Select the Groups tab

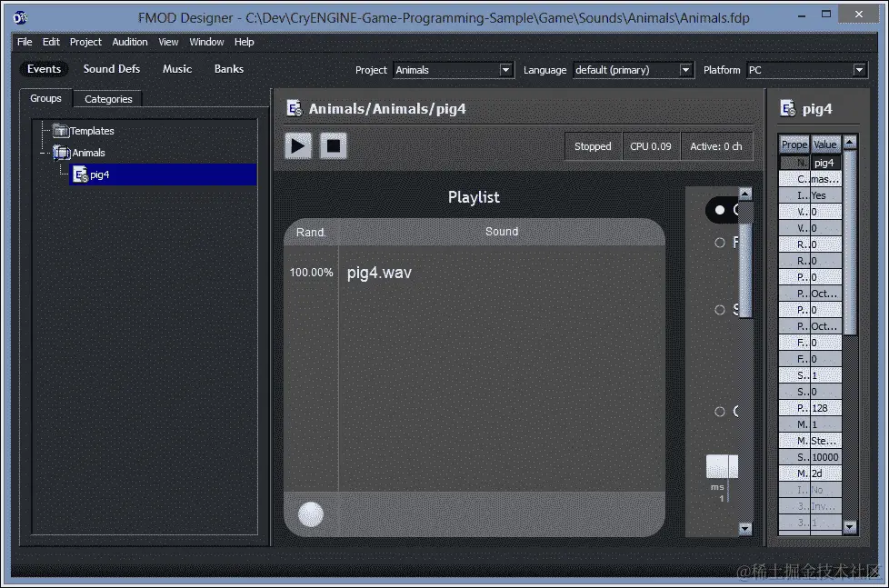pos(46,98)
